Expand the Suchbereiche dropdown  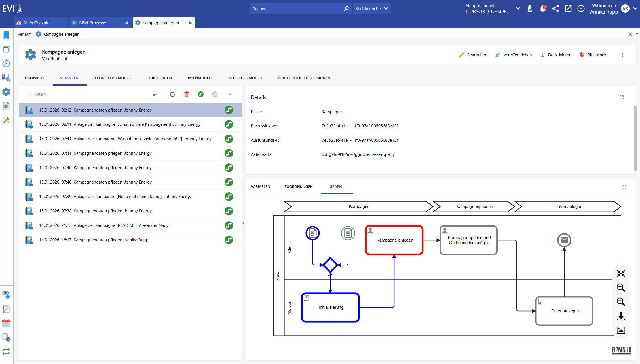click(371, 9)
